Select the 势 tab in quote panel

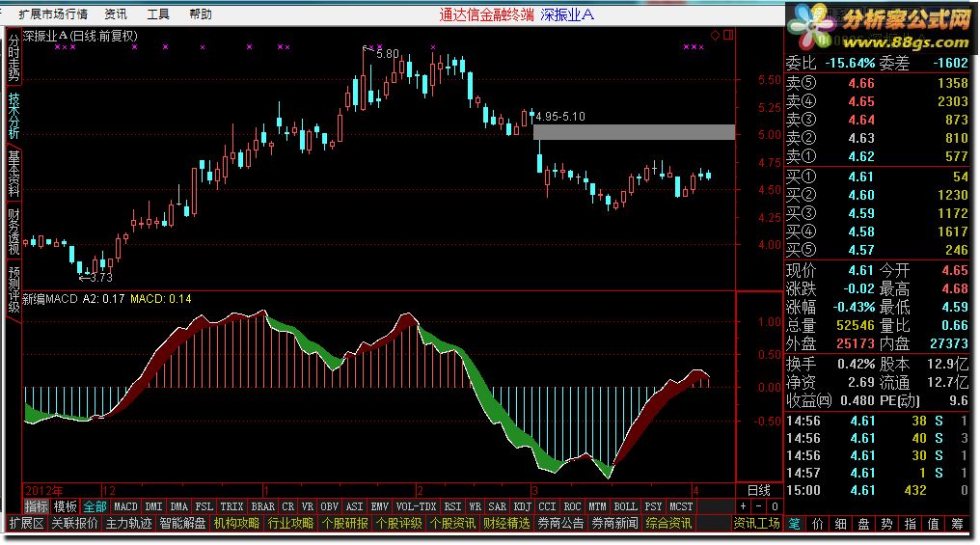pyautogui.click(x=886, y=524)
